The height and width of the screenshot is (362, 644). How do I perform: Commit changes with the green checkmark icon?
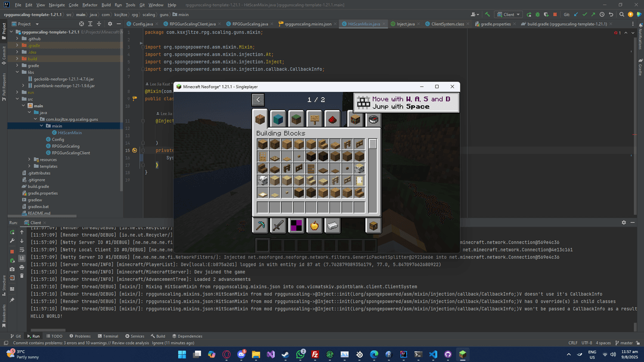pos(584,14)
